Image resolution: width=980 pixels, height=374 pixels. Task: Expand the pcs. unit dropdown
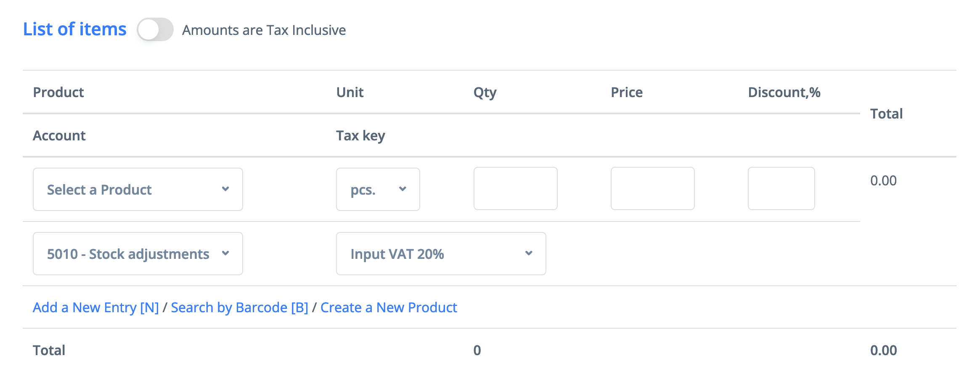(378, 190)
